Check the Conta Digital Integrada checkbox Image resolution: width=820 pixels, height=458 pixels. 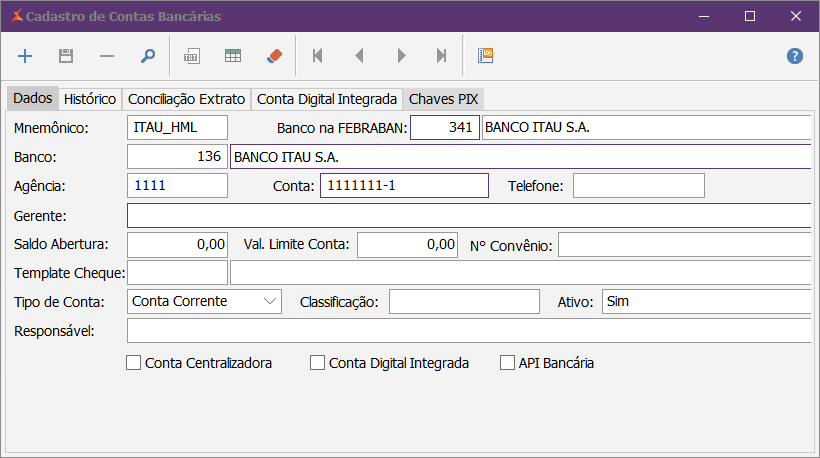coord(317,363)
